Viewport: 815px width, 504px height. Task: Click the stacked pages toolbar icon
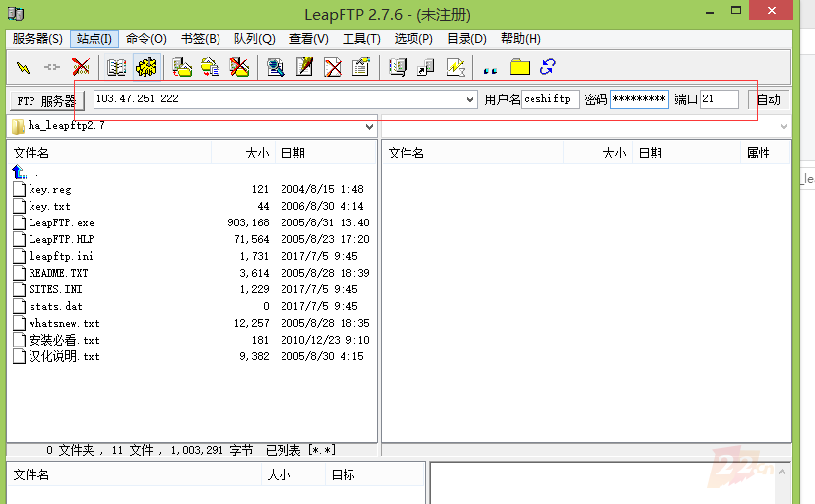398,67
